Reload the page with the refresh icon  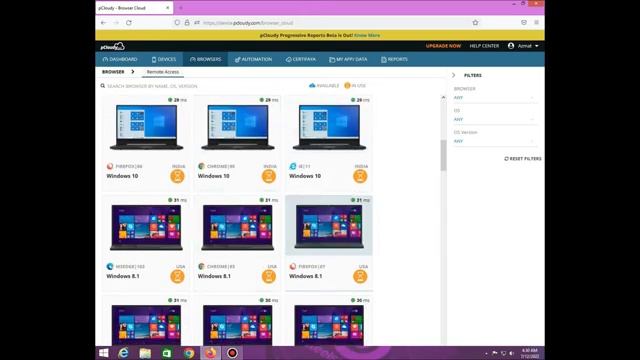click(x=129, y=23)
